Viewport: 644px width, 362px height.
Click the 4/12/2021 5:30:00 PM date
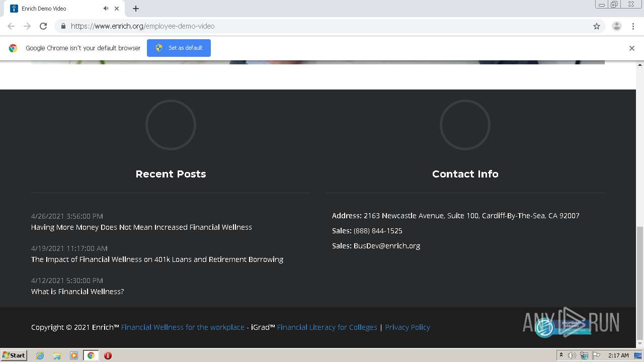(x=67, y=281)
